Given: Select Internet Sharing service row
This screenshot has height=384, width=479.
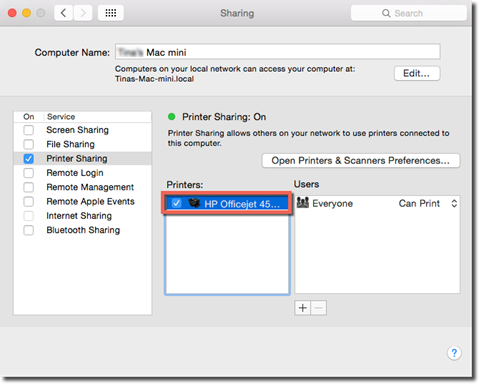Looking at the screenshot, I should tap(83, 216).
